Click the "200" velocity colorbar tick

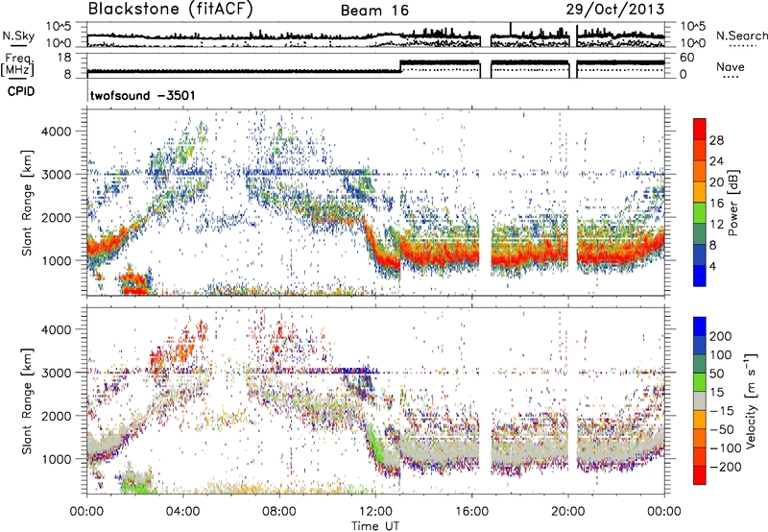721,336
